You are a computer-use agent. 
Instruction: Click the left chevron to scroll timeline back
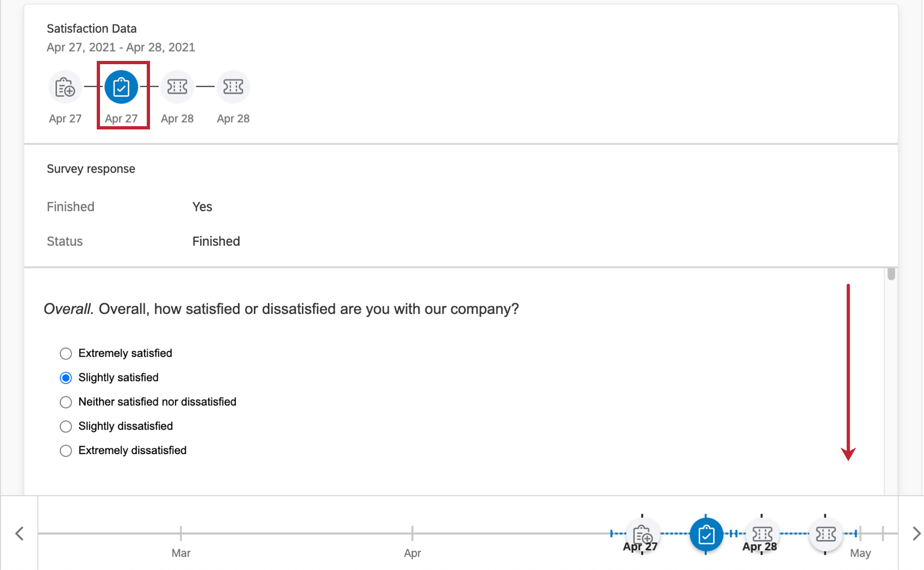pos(18,533)
